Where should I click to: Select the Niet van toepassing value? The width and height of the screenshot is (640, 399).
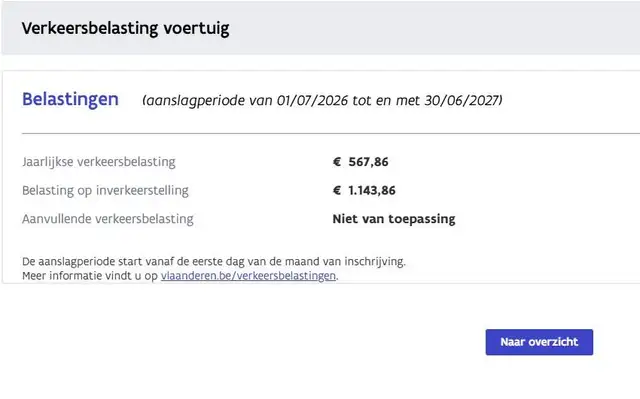[x=394, y=219]
